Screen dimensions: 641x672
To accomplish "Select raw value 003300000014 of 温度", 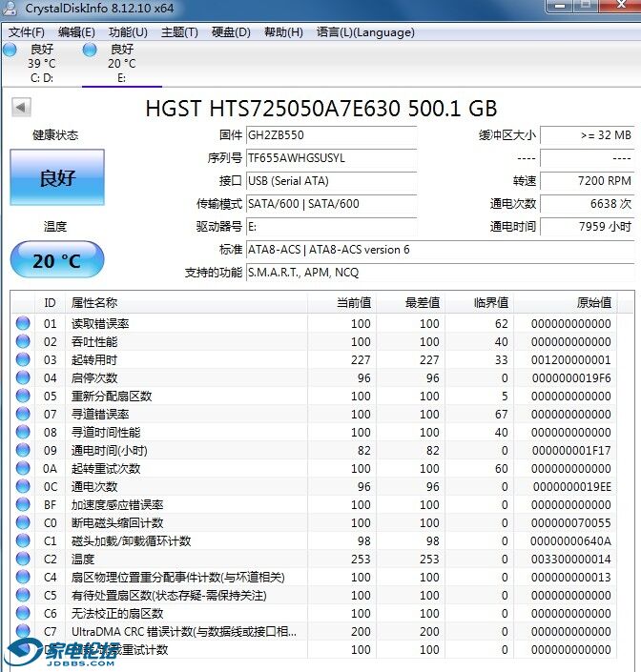I will click(x=571, y=560).
